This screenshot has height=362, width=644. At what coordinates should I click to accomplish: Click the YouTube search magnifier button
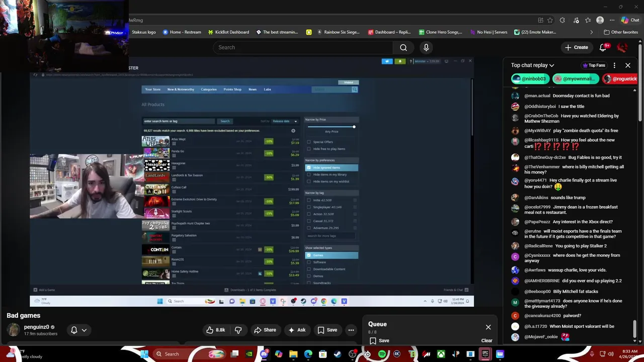404,47
